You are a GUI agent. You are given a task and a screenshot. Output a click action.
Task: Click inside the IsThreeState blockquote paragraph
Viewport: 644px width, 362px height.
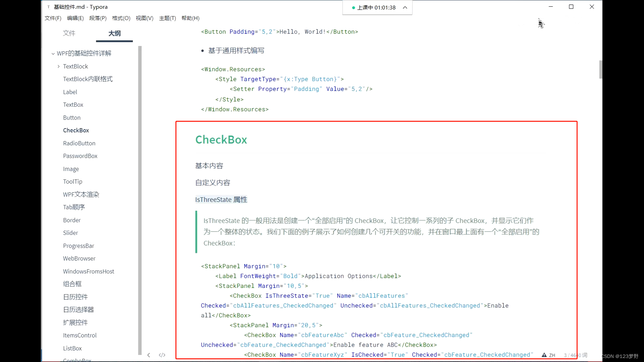point(371,232)
